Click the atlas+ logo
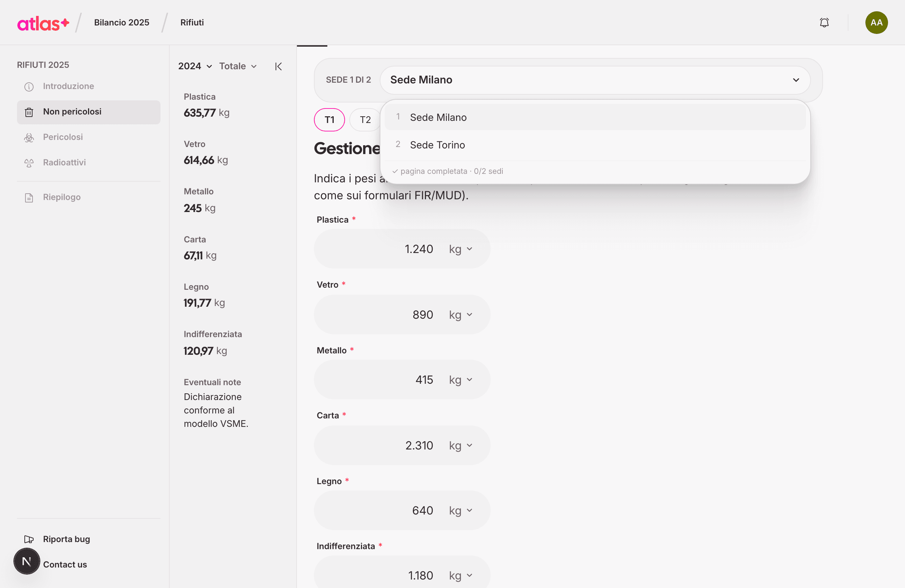This screenshot has width=905, height=588. pos(43,23)
